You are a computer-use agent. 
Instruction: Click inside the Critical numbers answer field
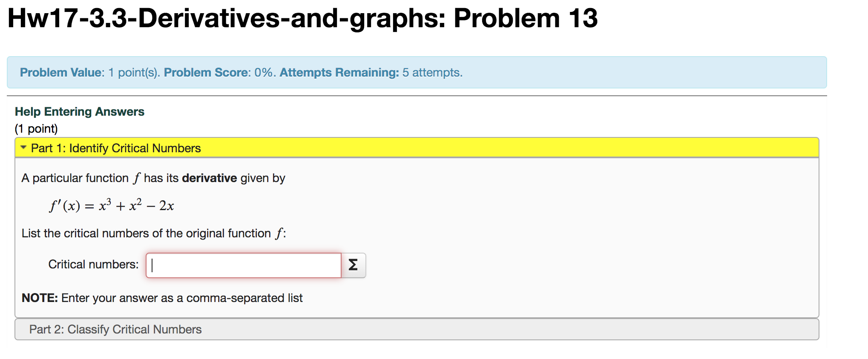coord(243,265)
